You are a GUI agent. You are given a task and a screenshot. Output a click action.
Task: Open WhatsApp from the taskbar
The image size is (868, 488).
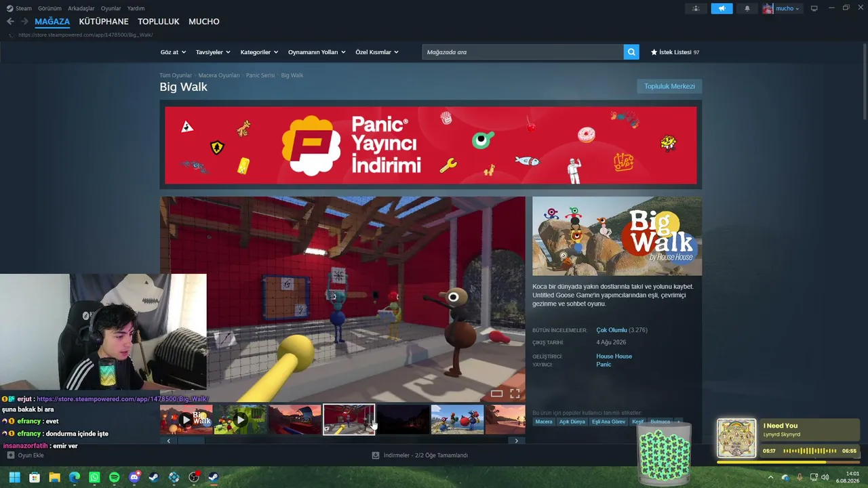tap(94, 477)
